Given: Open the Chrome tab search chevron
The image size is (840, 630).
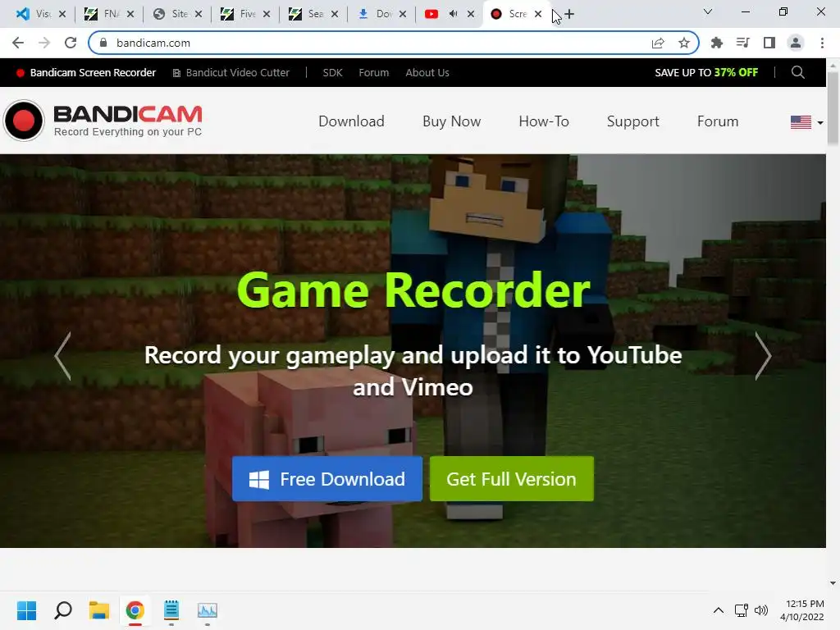Looking at the screenshot, I should tap(708, 11).
